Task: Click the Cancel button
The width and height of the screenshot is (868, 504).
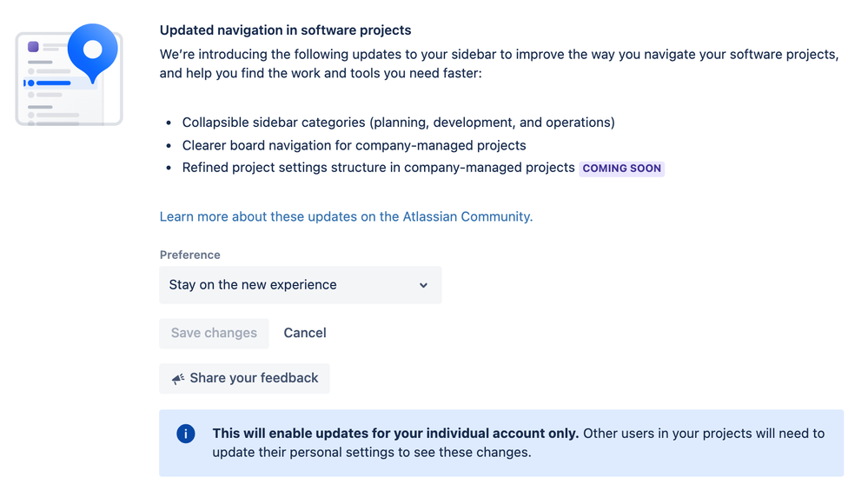Action: click(x=305, y=333)
